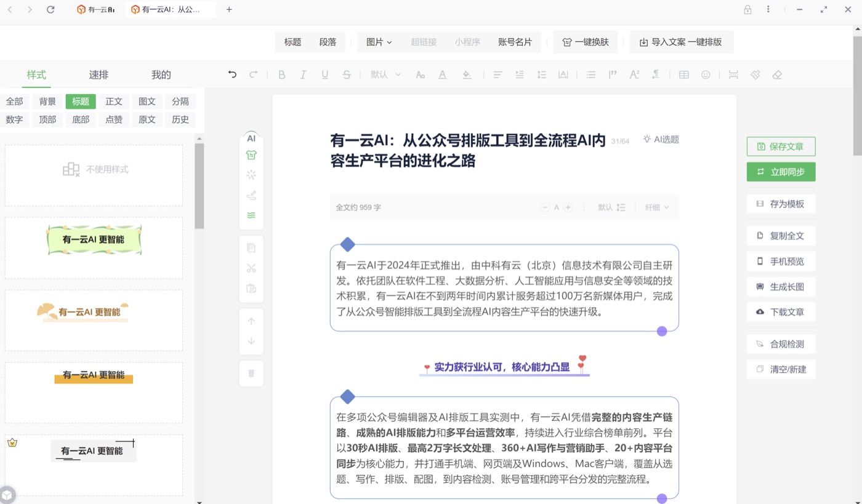This screenshot has width=862, height=504.
Task: Toggle underline formatting in the toolbar
Action: (x=324, y=74)
